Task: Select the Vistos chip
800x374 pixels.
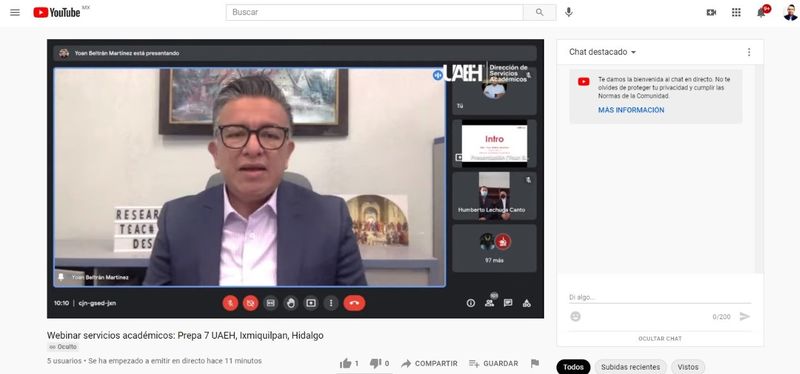Action: (x=688, y=367)
